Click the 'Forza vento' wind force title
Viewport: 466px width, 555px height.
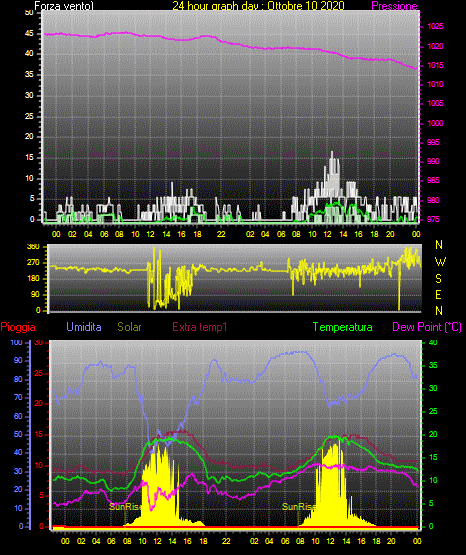pos(64,6)
